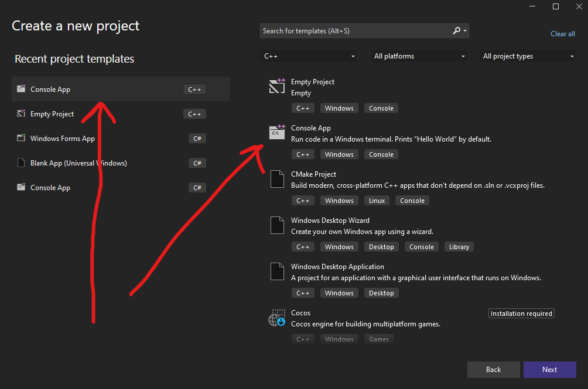Click Installation required label for Cocos
The height and width of the screenshot is (389, 588).
(521, 314)
